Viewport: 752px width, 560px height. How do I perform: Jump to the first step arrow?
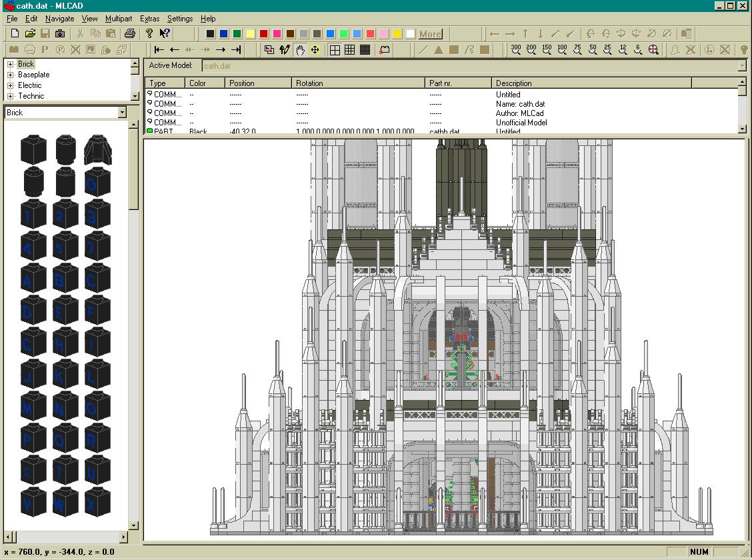click(159, 50)
